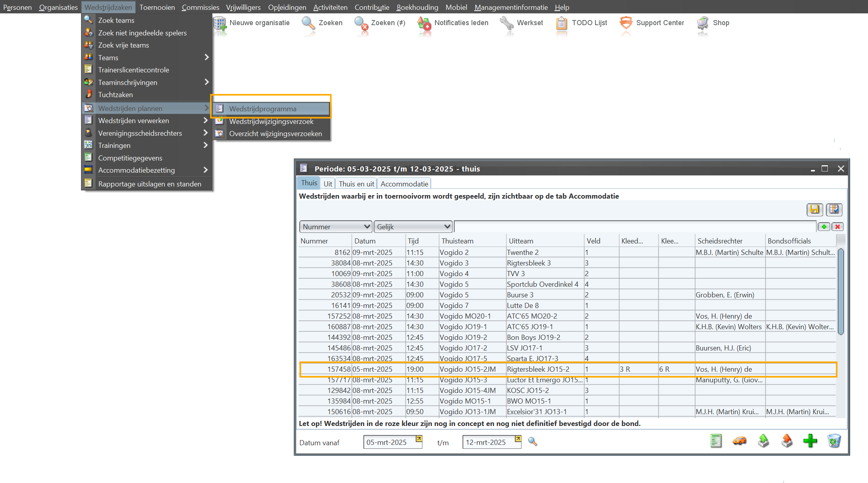Viewport: 868px width, 483px height.
Task: Open the Thuis en uit tab
Action: 356,184
